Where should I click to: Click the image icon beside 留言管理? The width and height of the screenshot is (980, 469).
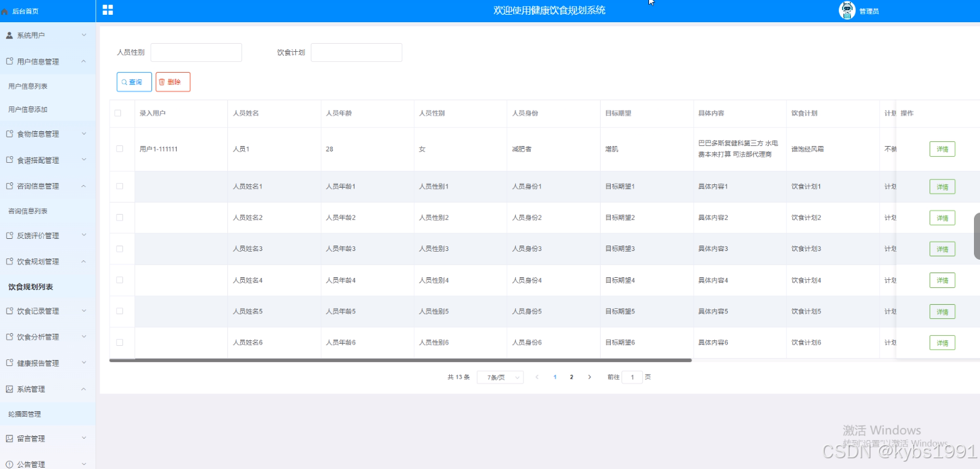[9, 438]
